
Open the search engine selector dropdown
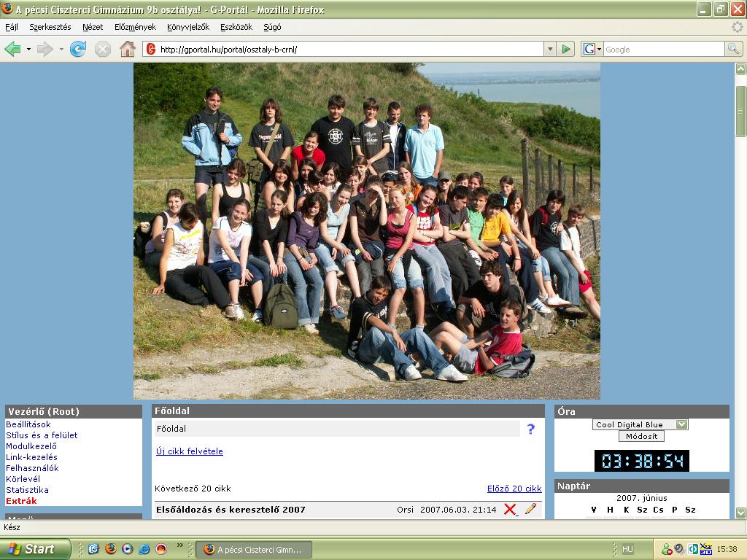click(600, 49)
